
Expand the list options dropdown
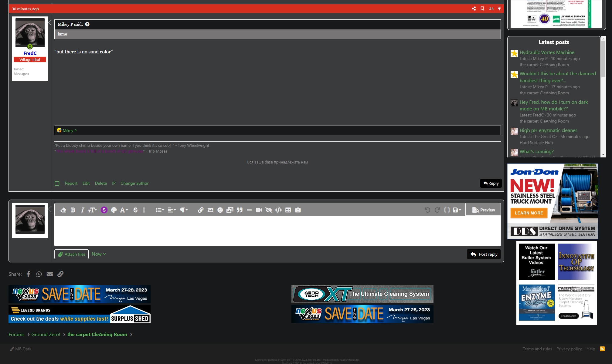click(x=159, y=210)
